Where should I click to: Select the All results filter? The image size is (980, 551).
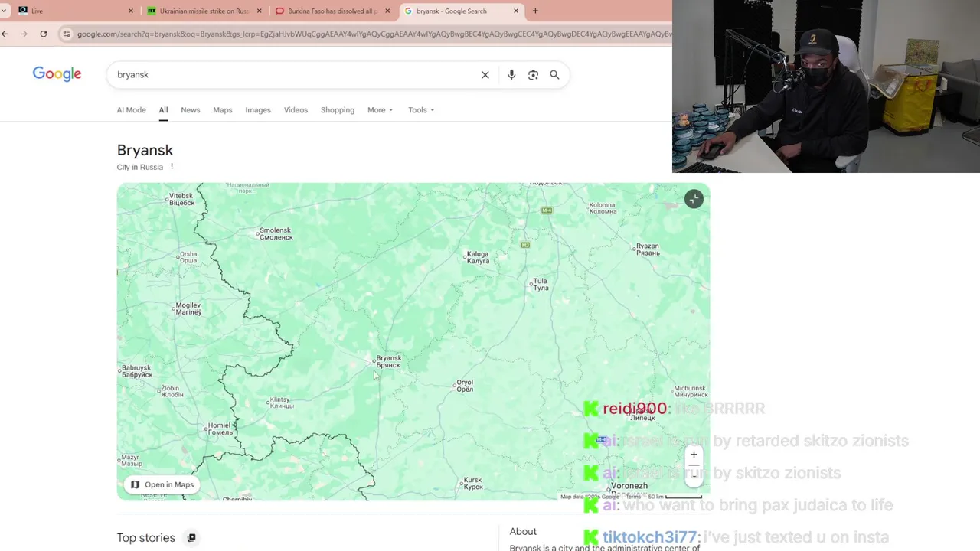click(163, 110)
